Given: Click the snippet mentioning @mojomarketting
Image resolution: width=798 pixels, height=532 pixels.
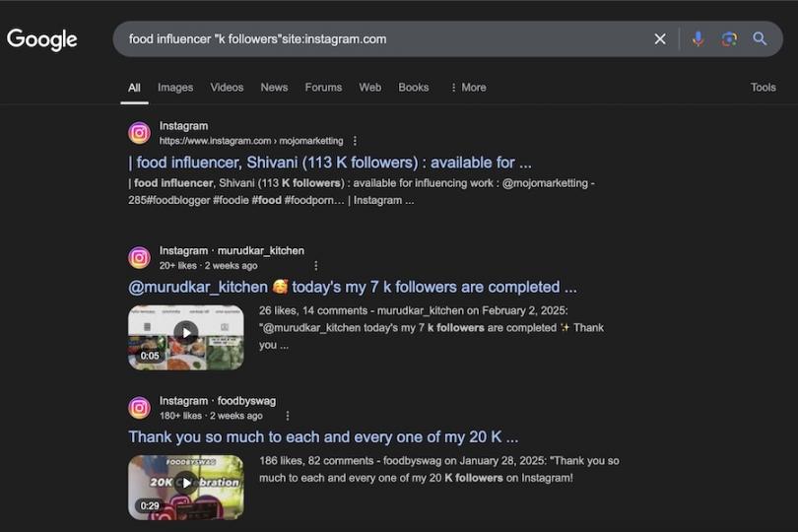Looking at the screenshot, I should (x=362, y=191).
